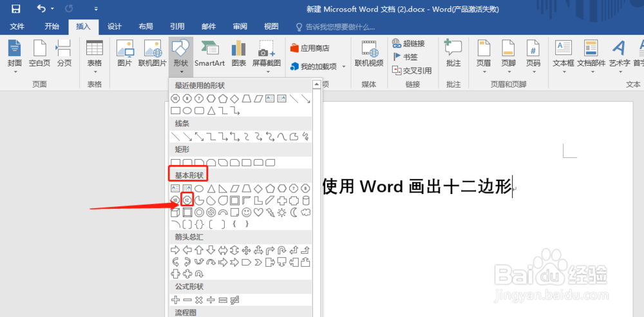The image size is (644, 317).
Task: Open the 屏幕截图 screenshot dropdown
Action: (267, 72)
